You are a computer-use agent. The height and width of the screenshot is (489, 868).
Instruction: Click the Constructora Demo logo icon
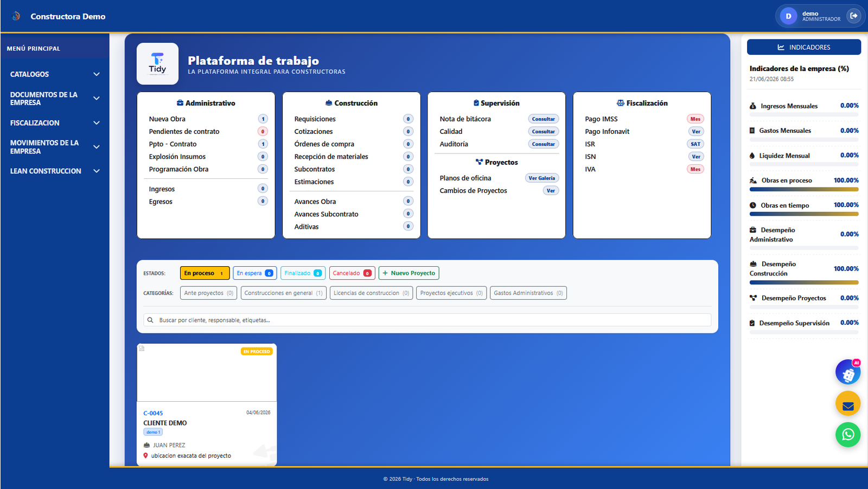coord(16,16)
